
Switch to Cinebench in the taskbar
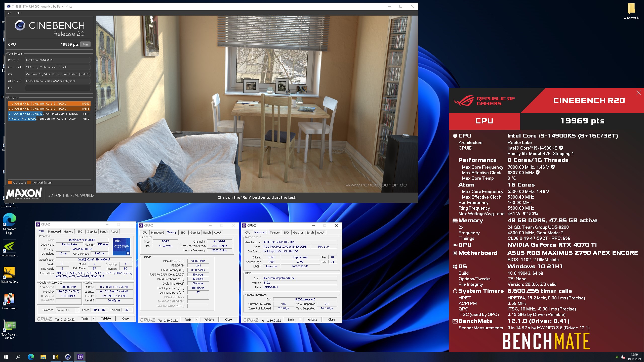coord(68,357)
